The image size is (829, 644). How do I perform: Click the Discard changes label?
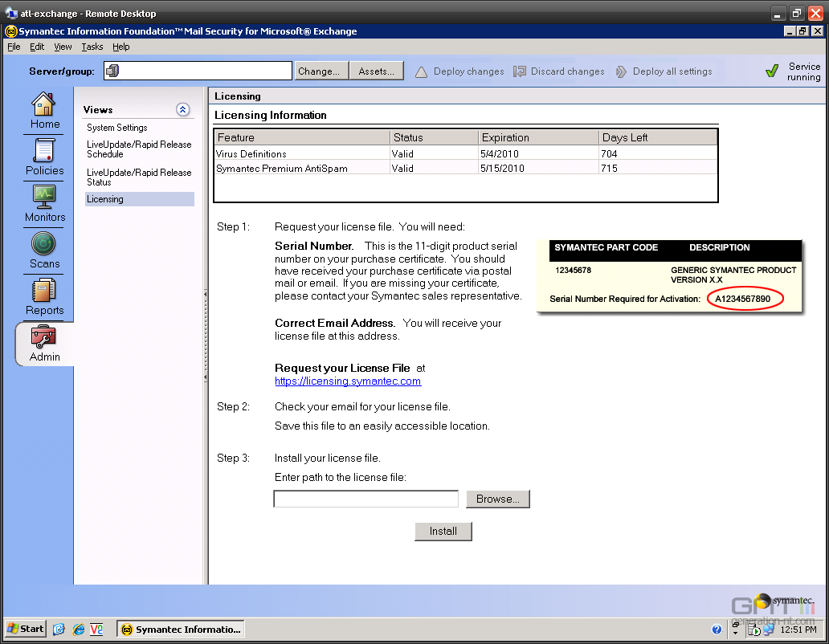[567, 71]
